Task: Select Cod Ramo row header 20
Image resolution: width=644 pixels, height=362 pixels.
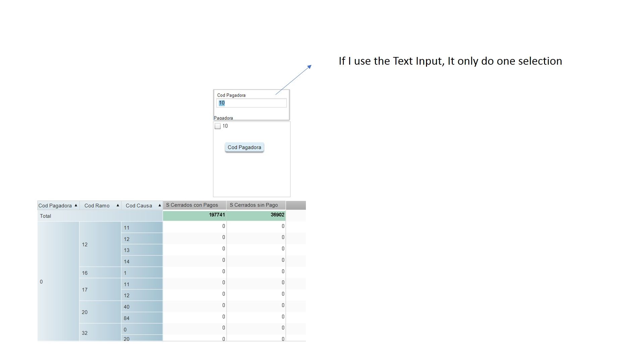Action: tap(85, 312)
